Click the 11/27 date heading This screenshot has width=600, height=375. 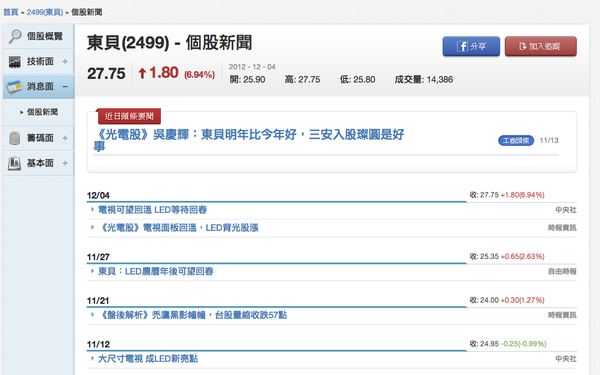pos(98,257)
